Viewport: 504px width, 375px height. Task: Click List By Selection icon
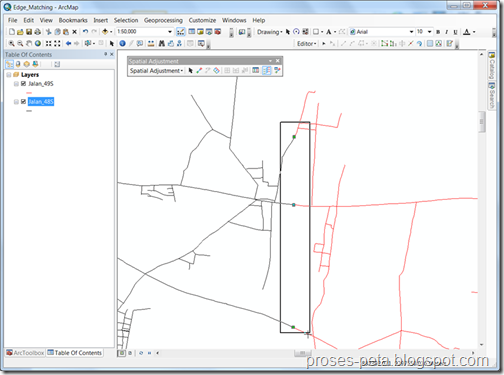coord(35,64)
